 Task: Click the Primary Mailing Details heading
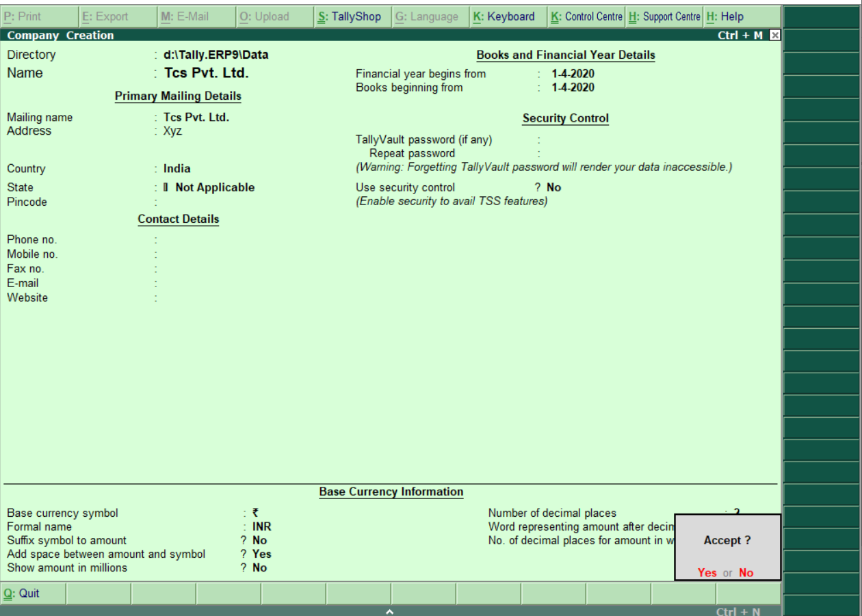pyautogui.click(x=178, y=96)
